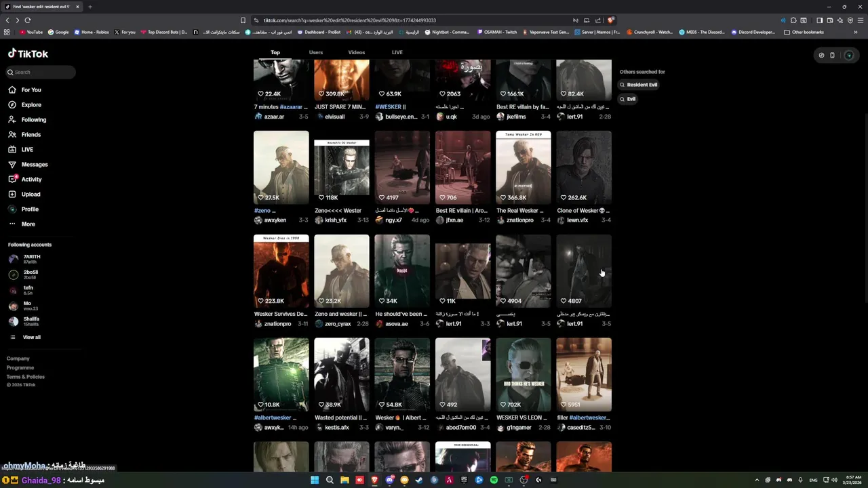Image resolution: width=868 pixels, height=488 pixels.
Task: Open the More menu in sidebar
Action: tap(22, 224)
